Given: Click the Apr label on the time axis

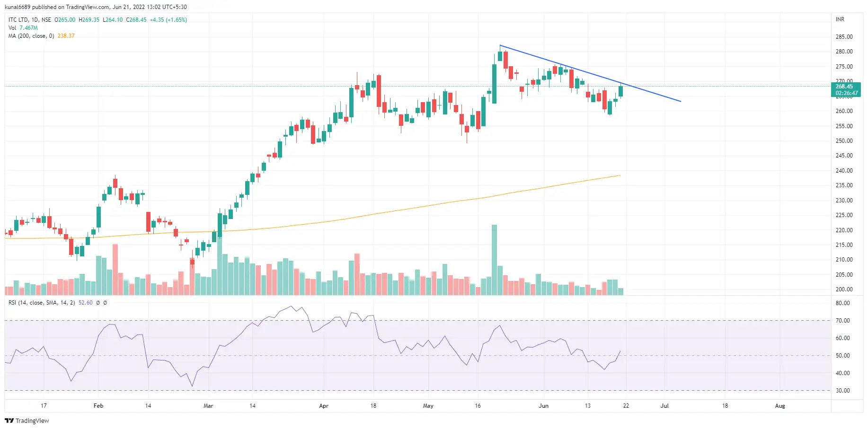Looking at the screenshot, I should point(324,406).
